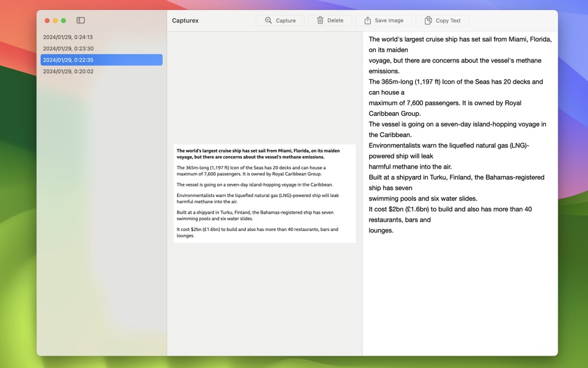Copy the recognized text to clipboard

pyautogui.click(x=442, y=20)
